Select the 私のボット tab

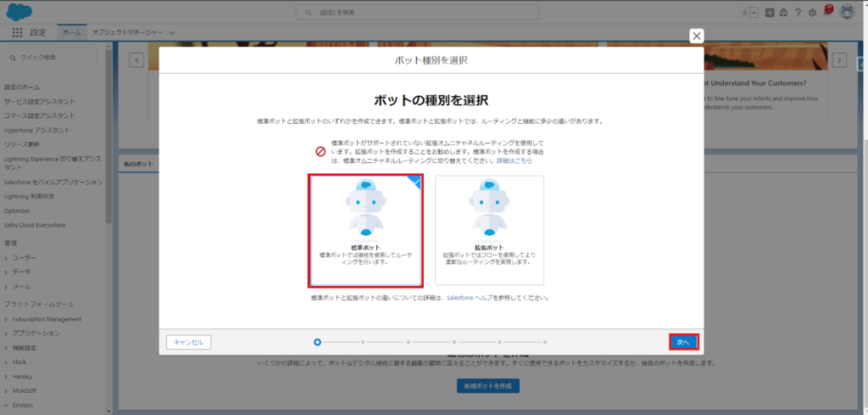click(x=138, y=164)
